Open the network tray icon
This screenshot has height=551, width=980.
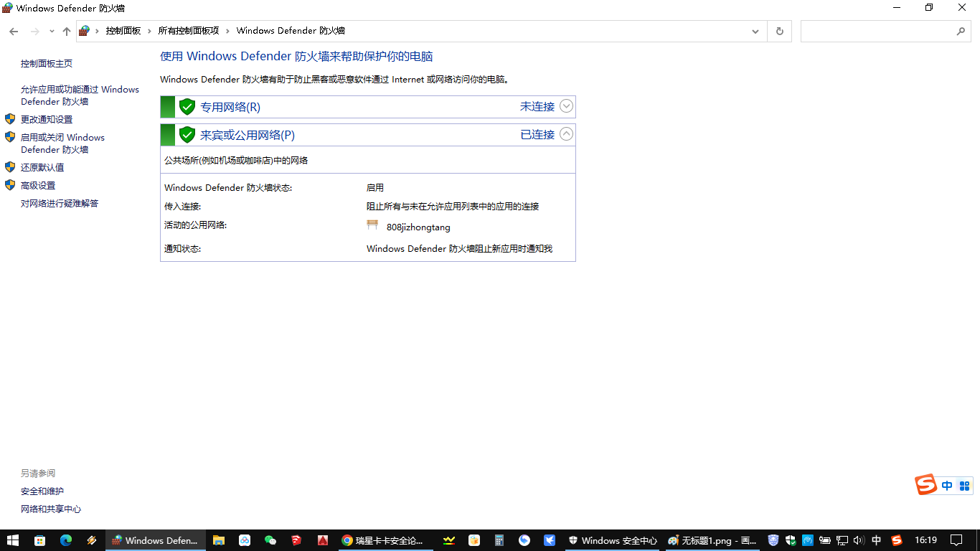click(842, 540)
